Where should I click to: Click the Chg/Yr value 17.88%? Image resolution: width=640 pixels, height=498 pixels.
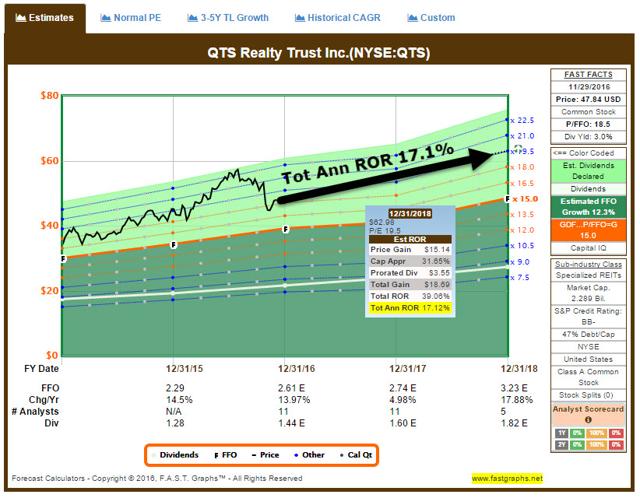coord(517,400)
